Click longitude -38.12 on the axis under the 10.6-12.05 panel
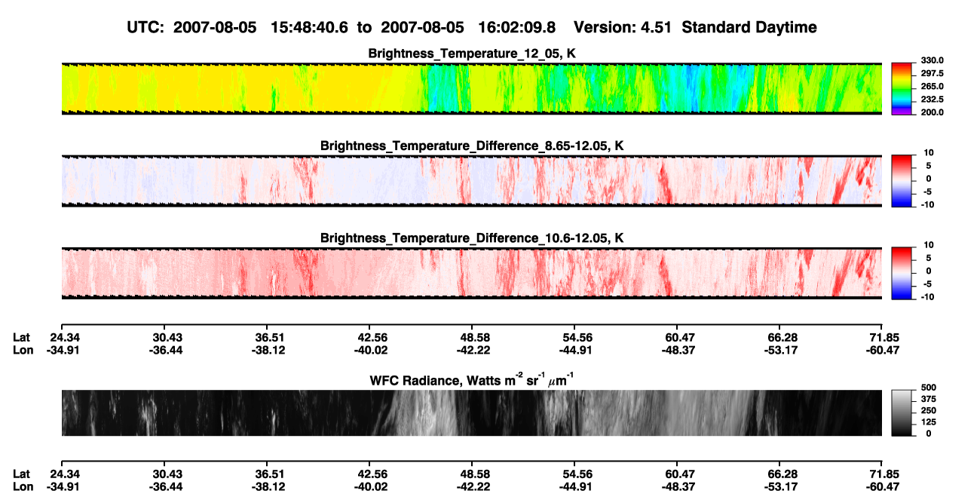Image resolution: width=980 pixels, height=503 pixels. (268, 349)
